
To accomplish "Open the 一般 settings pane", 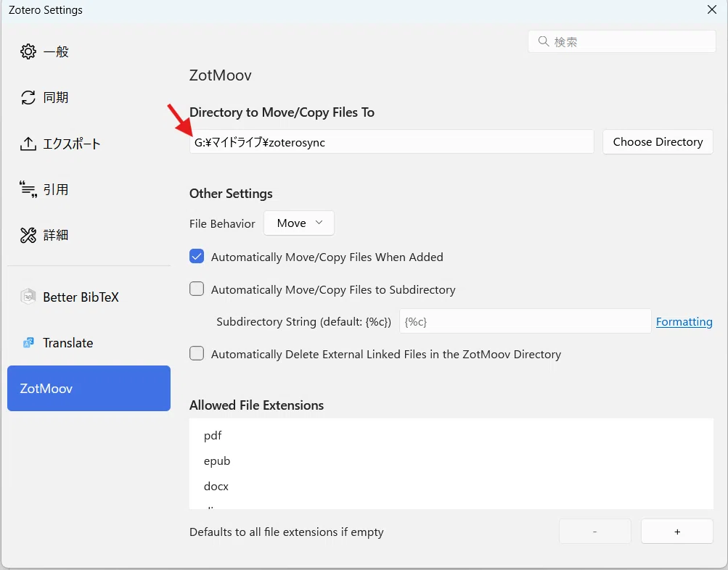I will 89,51.
